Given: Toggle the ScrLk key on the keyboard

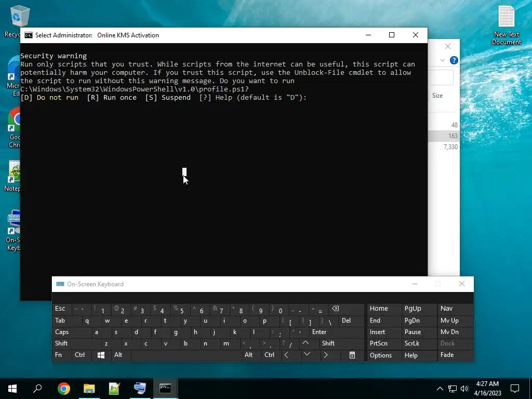Looking at the screenshot, I should pos(419,344).
